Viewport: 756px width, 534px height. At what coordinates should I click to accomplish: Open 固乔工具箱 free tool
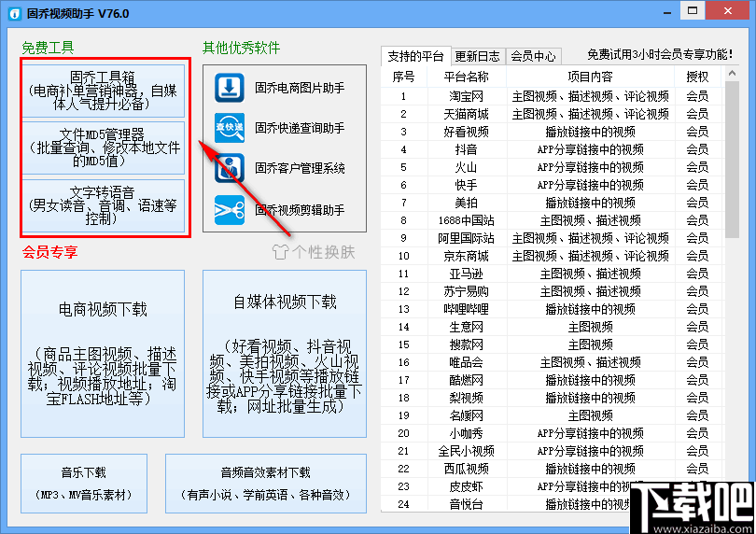tap(103, 91)
